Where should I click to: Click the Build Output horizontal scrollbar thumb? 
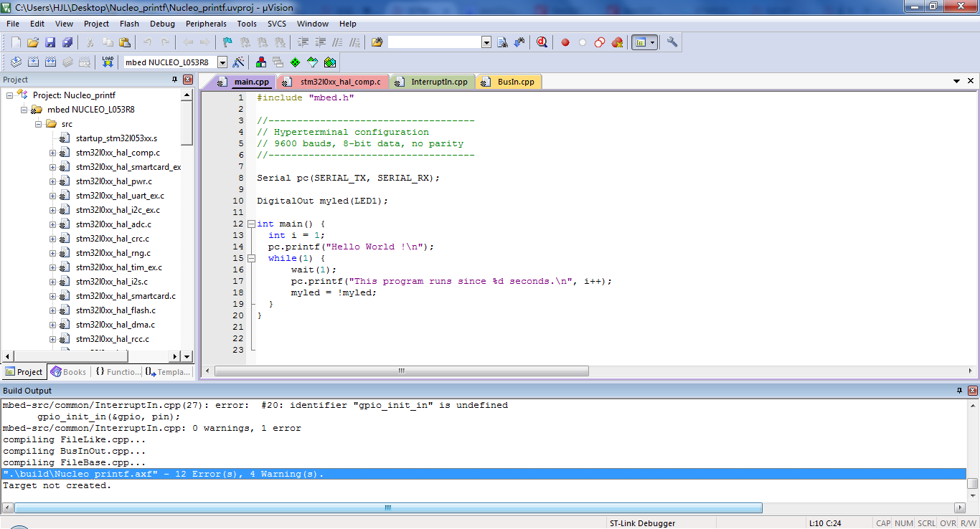387,507
